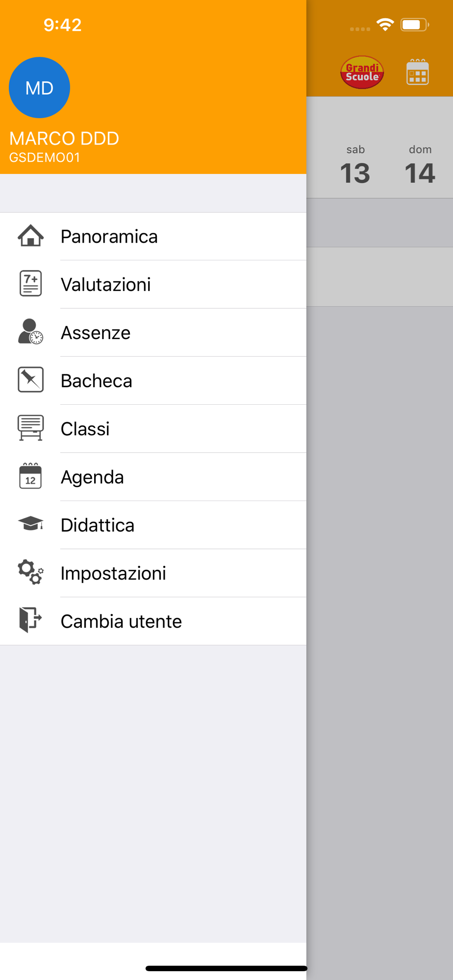
Task: Open the Panoramica menu item
Action: point(153,236)
